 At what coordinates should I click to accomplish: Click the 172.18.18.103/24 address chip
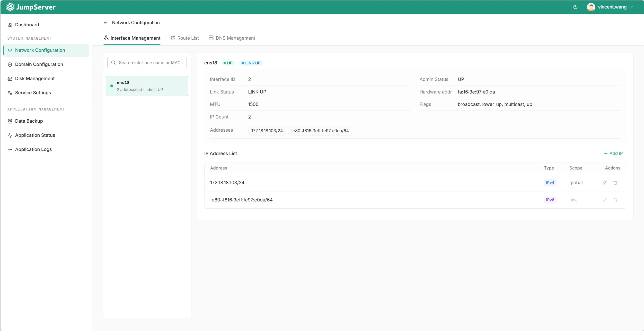[x=267, y=131]
